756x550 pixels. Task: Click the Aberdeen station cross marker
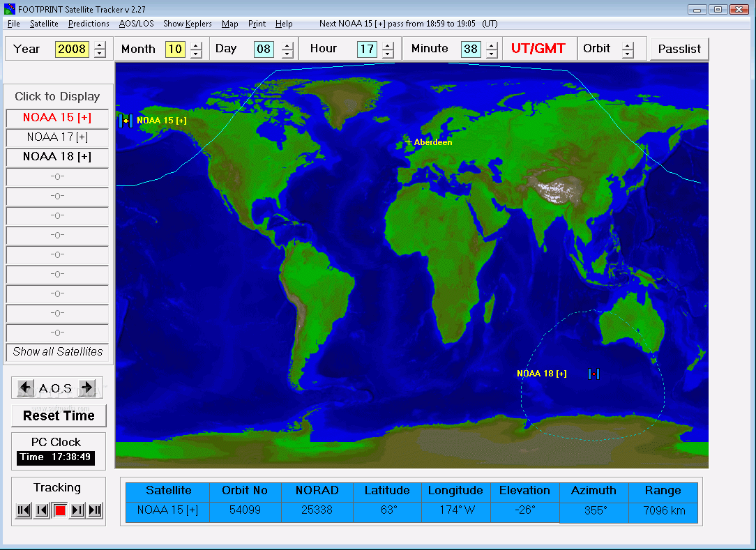click(409, 142)
